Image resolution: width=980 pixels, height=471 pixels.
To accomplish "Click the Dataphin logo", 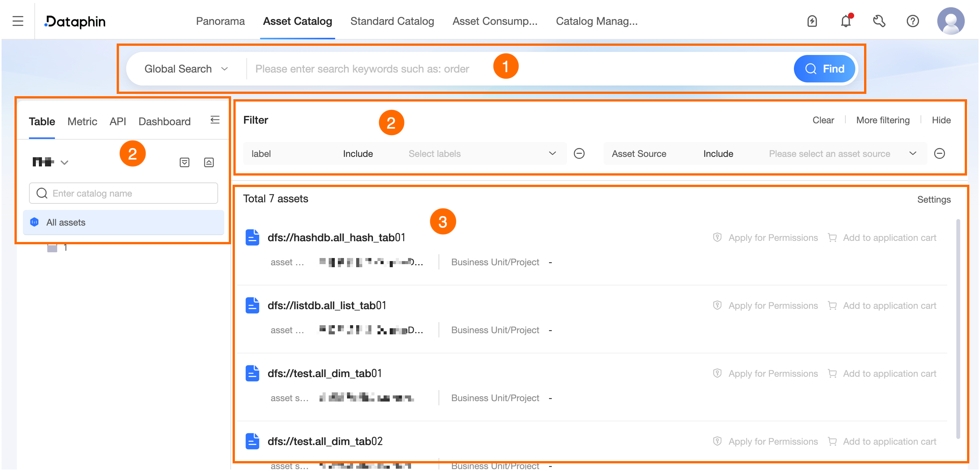I will coord(75,21).
